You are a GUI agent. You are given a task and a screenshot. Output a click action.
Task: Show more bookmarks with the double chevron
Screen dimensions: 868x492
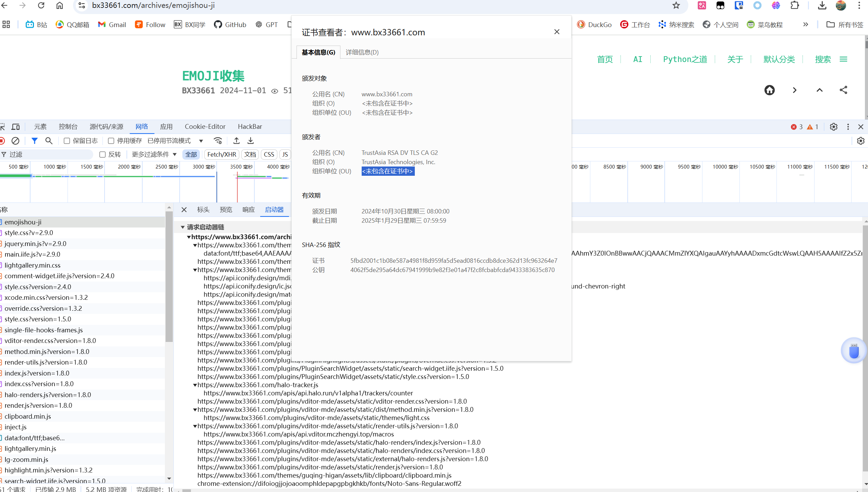806,25
